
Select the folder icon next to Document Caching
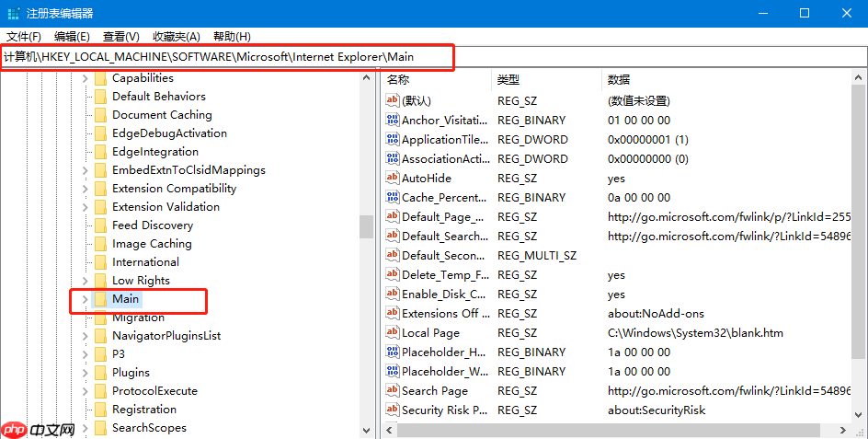(101, 115)
